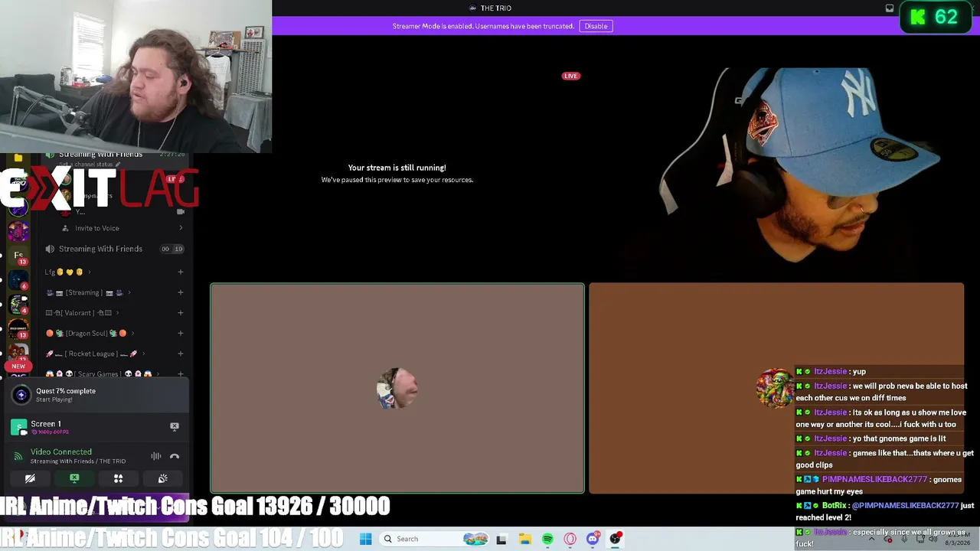Viewport: 980px width, 551px height.
Task: Stop streaming Screen 1 icon
Action: tap(175, 426)
